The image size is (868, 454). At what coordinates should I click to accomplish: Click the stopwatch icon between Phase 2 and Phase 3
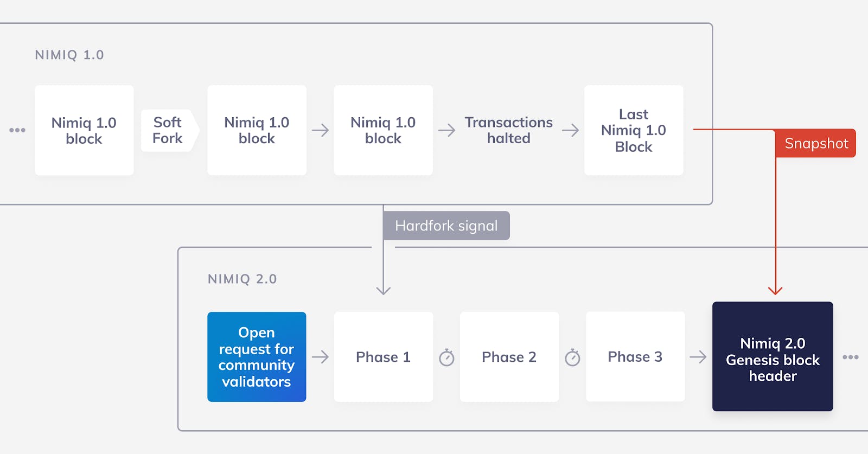(x=572, y=357)
